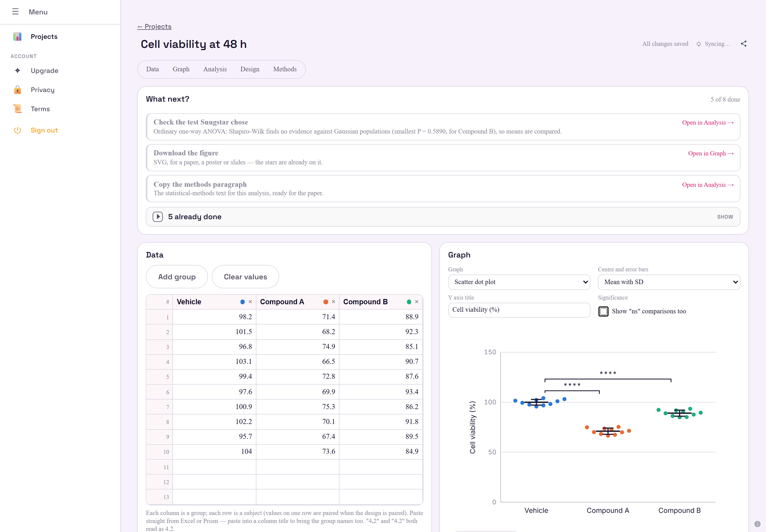Click Add group button
Viewport: 766px width, 532px height.
click(177, 277)
